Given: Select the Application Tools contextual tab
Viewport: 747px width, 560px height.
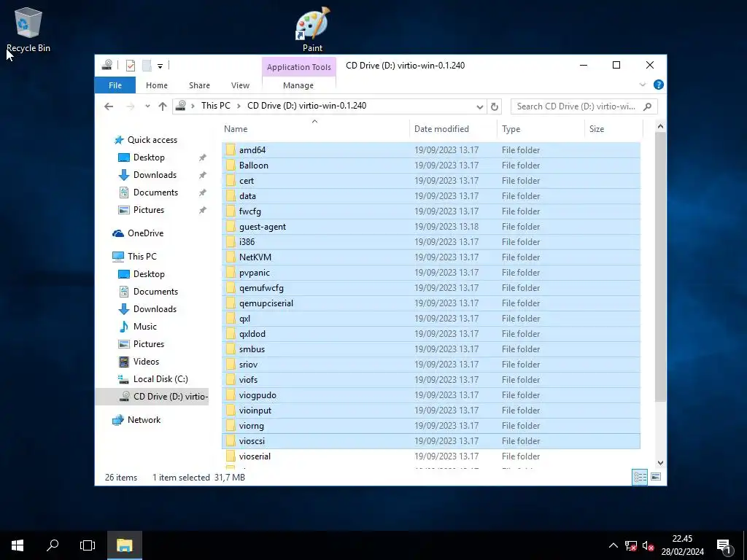Looking at the screenshot, I should [298, 67].
